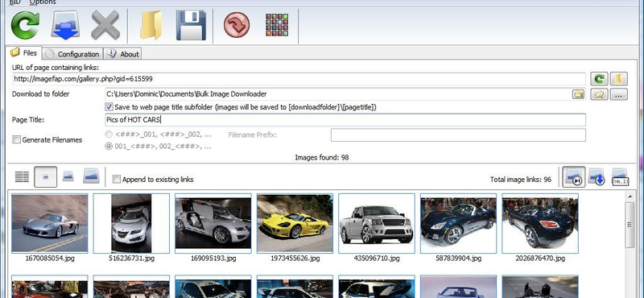Select the <###>_001 filename pattern radio

pyautogui.click(x=109, y=134)
